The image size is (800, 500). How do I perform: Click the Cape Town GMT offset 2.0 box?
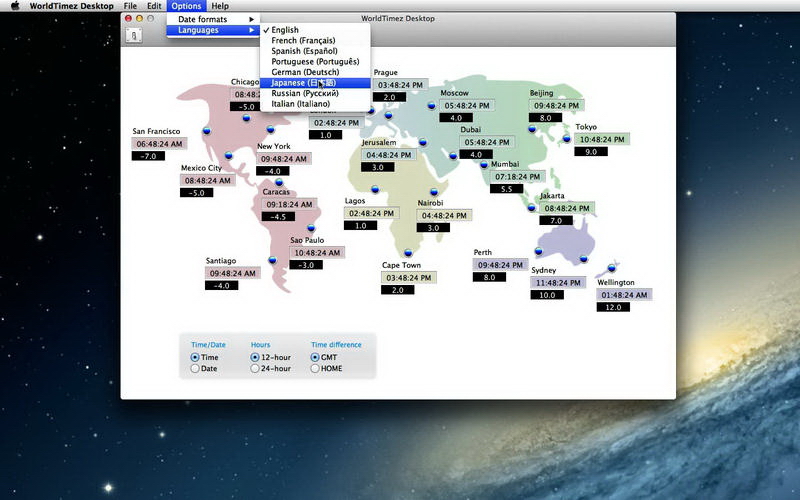pos(397,290)
